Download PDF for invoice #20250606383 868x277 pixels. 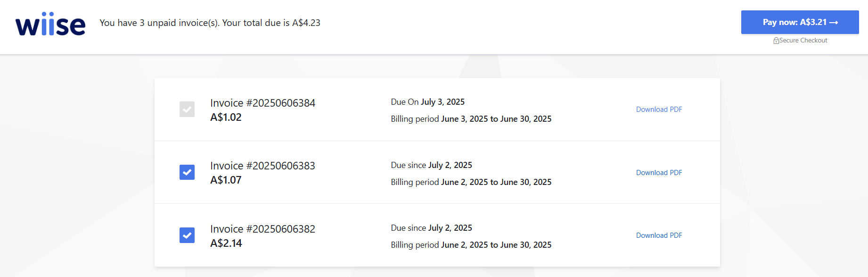click(x=659, y=173)
